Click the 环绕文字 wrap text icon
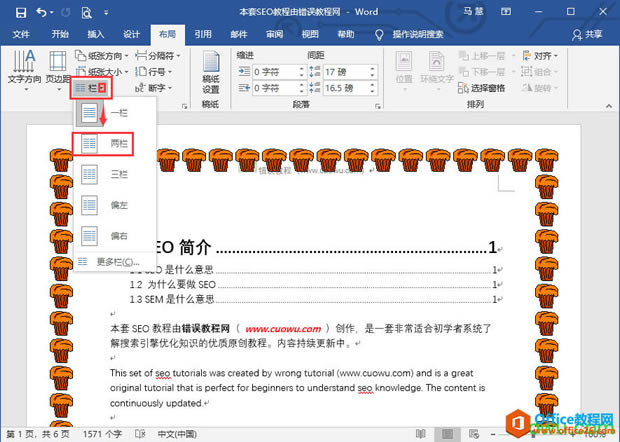 [x=437, y=70]
